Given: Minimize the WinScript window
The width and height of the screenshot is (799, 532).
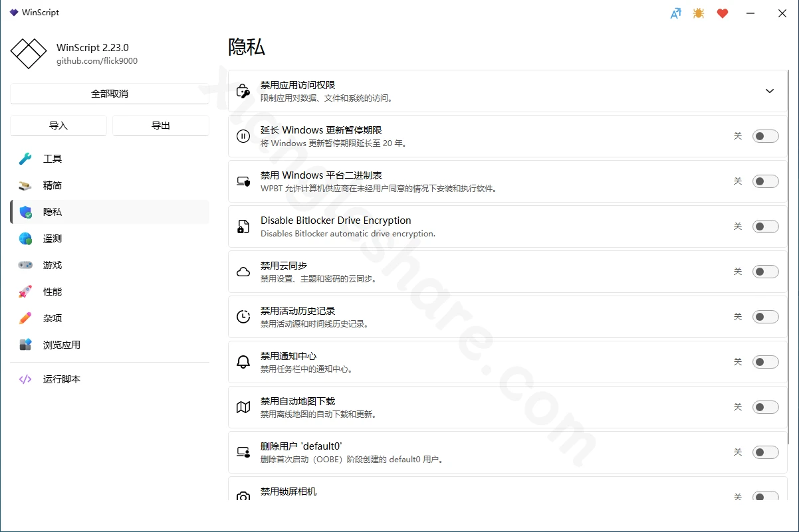Looking at the screenshot, I should coord(750,13).
